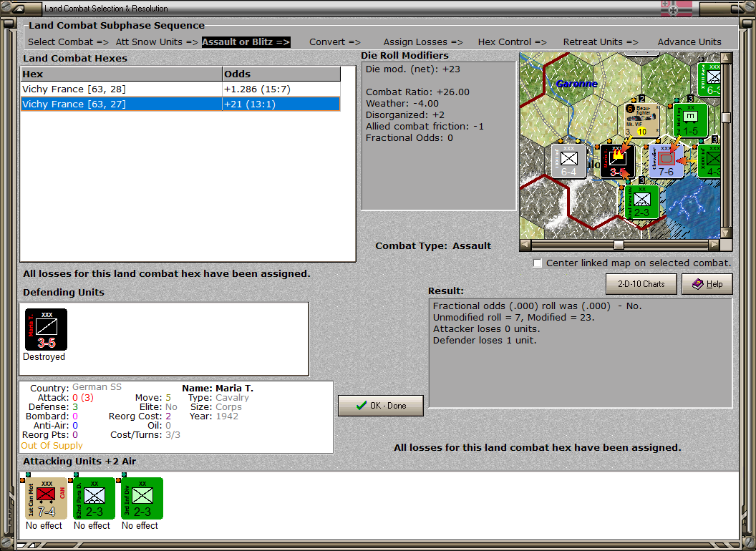
Task: Click the Beaufighter air unit on the map
Action: tap(641, 120)
